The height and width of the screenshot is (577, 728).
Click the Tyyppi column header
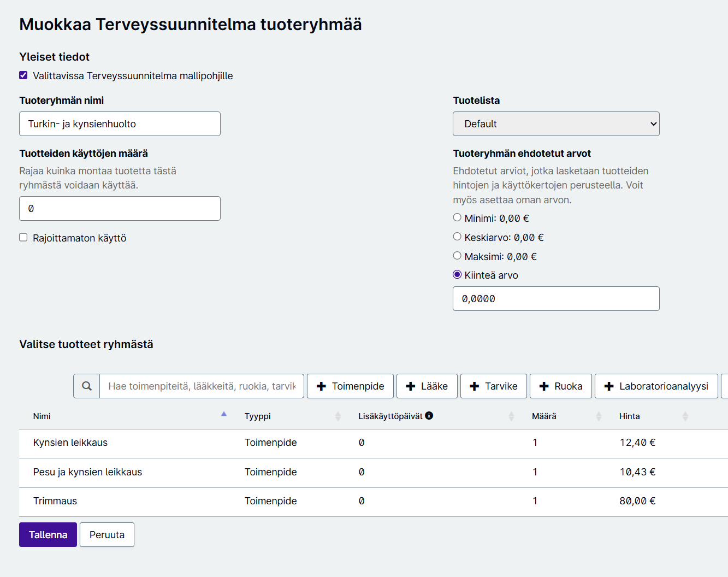coord(257,416)
